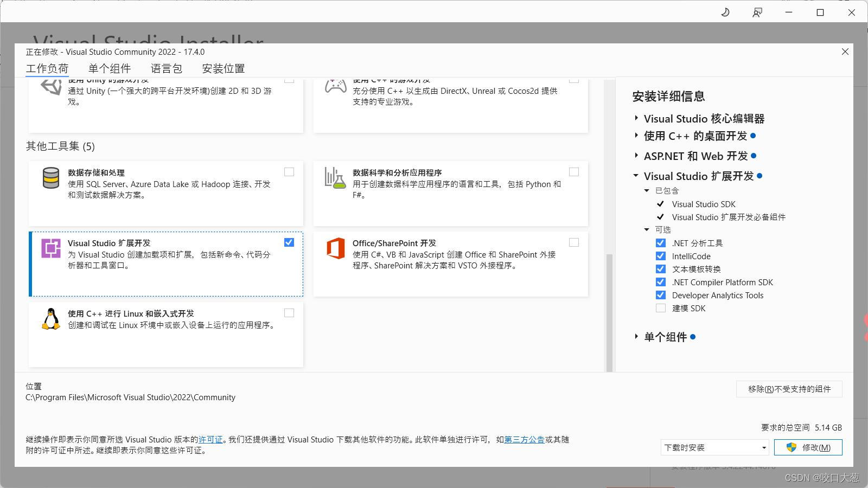Expand Visual Studio 核心编辑器 node
The image size is (868, 488).
pos(636,118)
